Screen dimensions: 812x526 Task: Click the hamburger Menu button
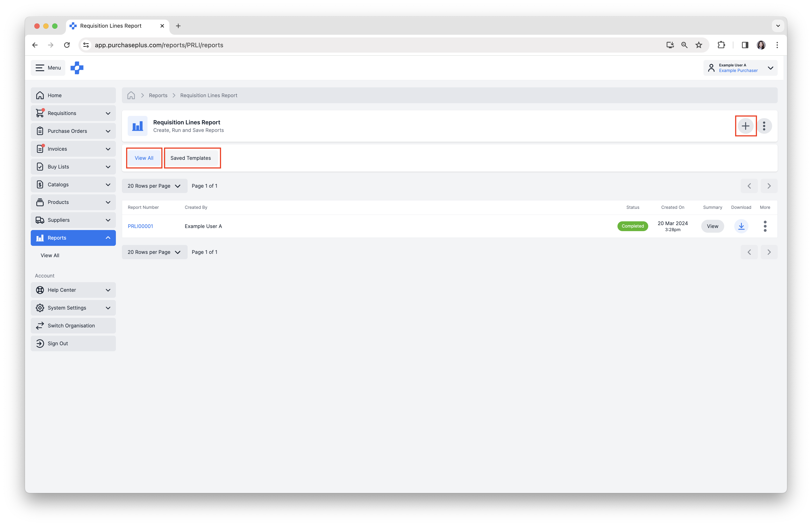(x=48, y=68)
